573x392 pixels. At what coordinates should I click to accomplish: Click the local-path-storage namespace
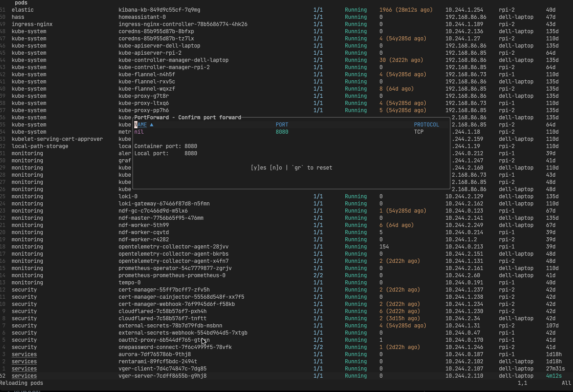click(x=40, y=146)
